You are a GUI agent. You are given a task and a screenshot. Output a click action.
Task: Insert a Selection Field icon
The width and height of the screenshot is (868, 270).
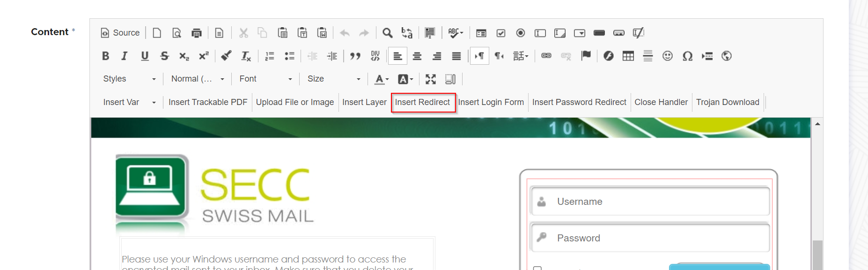pyautogui.click(x=580, y=33)
